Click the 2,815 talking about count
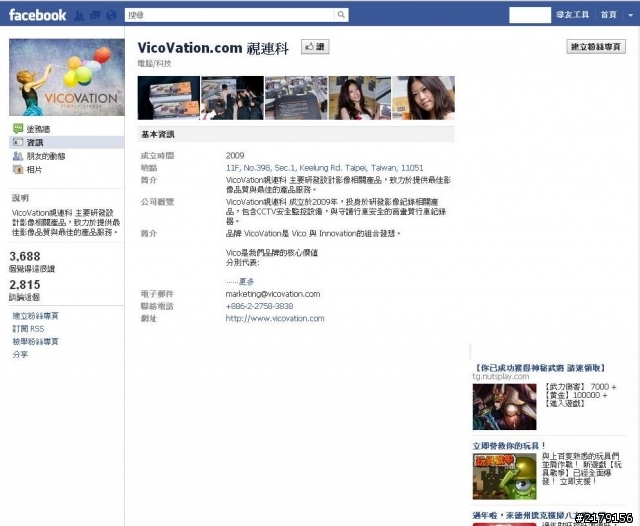 pyautogui.click(x=25, y=284)
